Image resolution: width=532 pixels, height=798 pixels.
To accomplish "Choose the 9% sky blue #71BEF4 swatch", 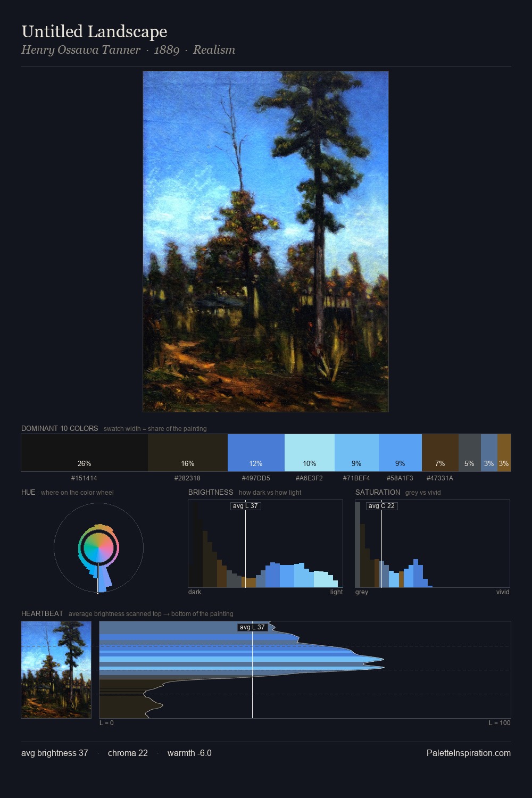I will pyautogui.click(x=356, y=453).
